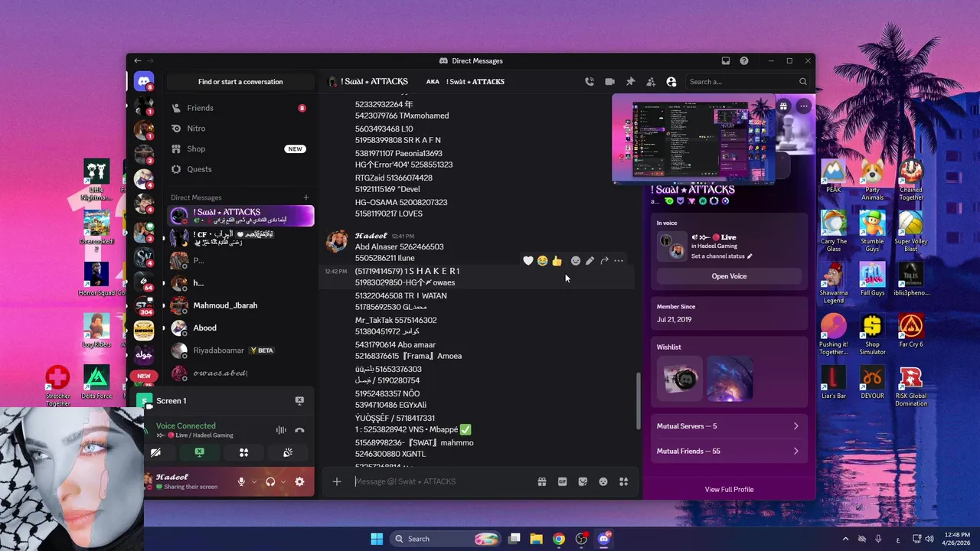Click Open Voice button

pos(729,276)
